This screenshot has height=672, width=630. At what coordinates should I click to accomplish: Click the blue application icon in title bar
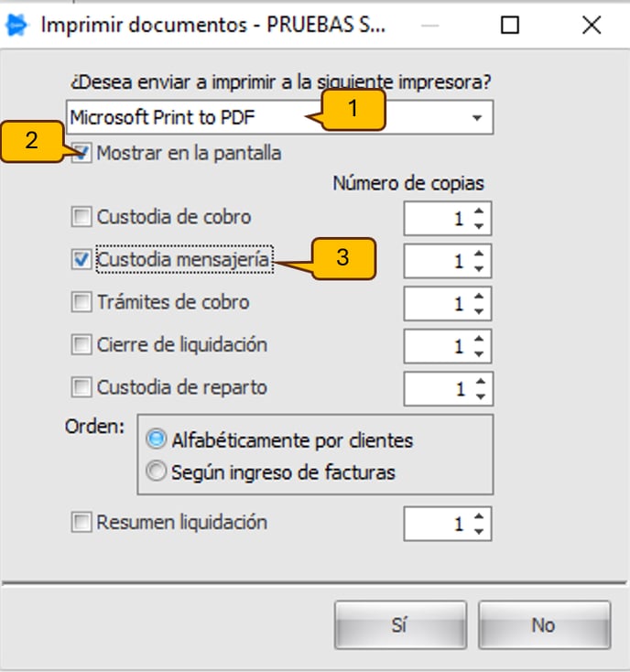(x=16, y=25)
